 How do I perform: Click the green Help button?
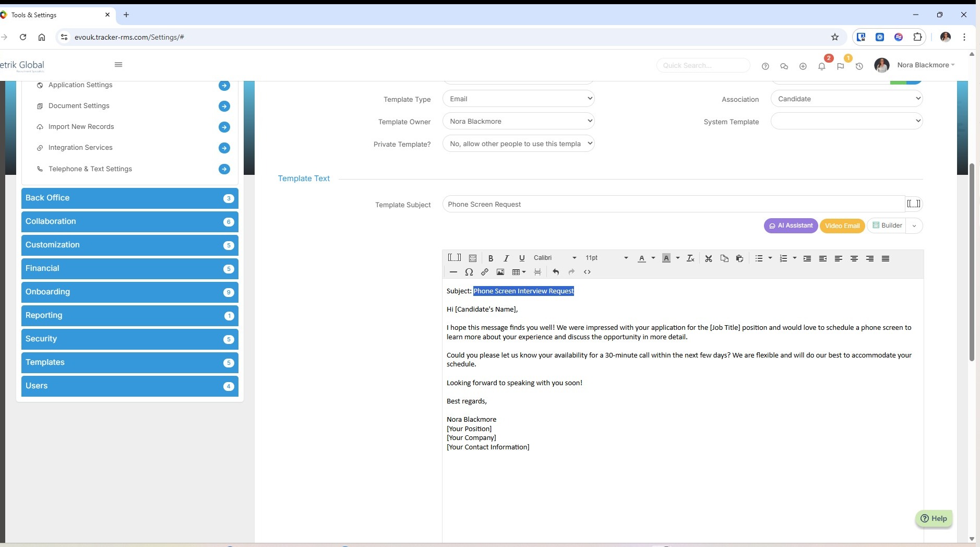[x=934, y=518]
